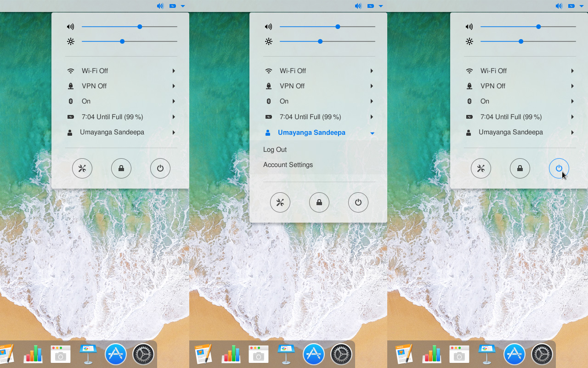Viewport: 588px width, 368px height.
Task: Open System Preferences in the middle panel dock
Action: click(341, 354)
